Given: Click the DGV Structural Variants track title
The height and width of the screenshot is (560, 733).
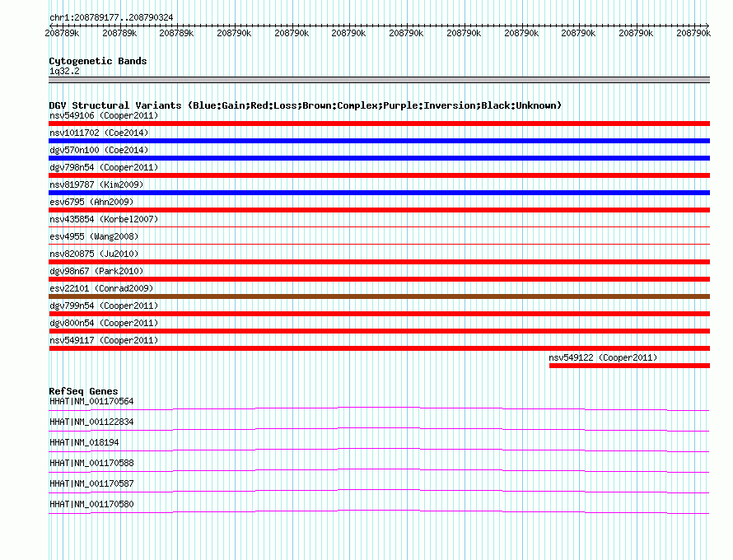Looking at the screenshot, I should (x=306, y=105).
